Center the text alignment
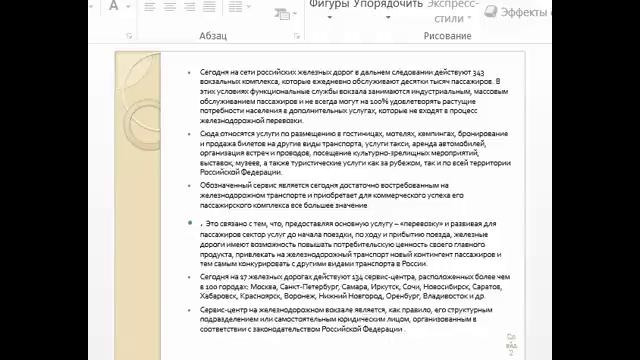640x360 pixels. 169,6
